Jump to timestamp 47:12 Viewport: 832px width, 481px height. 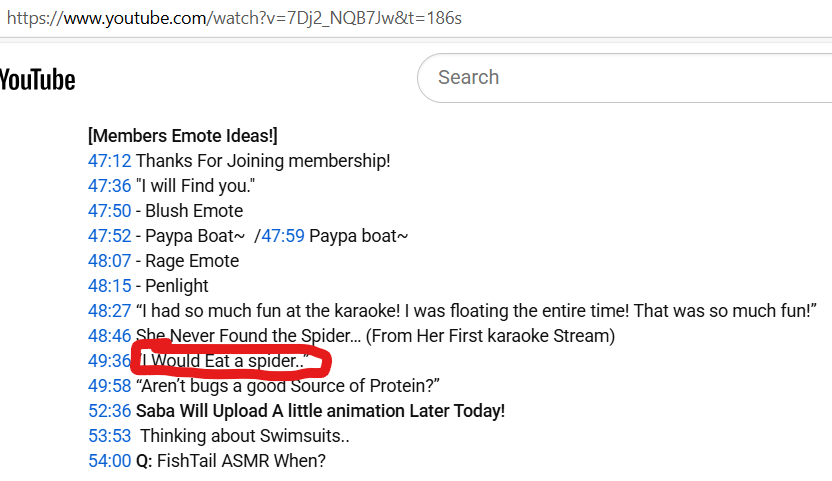pos(109,160)
